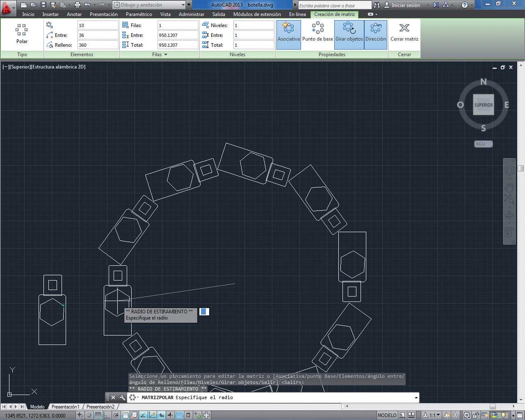Click the workspace switching gear in the status bar
Image resolution: width=525 pixels, height=420 pixels.
pyautogui.click(x=467, y=415)
